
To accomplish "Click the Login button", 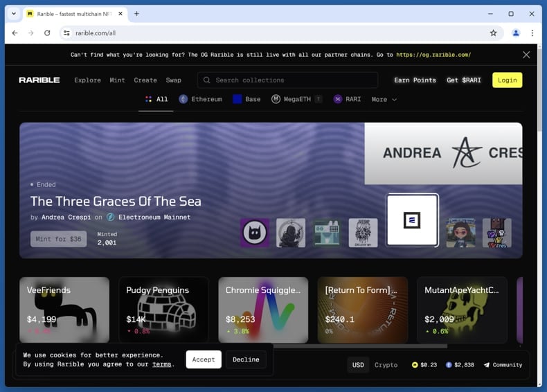I will [x=508, y=80].
